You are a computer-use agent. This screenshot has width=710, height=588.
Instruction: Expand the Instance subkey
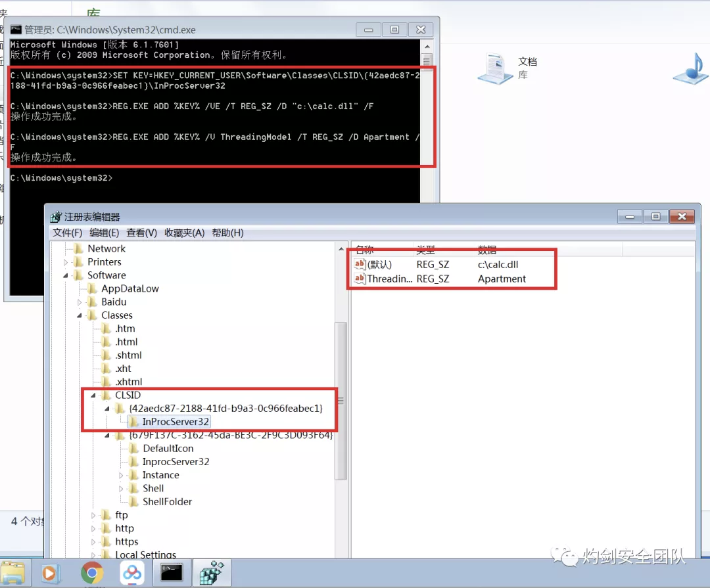pyautogui.click(x=121, y=475)
